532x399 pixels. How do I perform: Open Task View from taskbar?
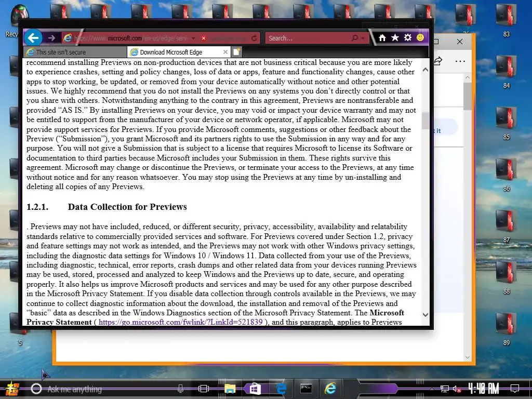[x=204, y=389]
